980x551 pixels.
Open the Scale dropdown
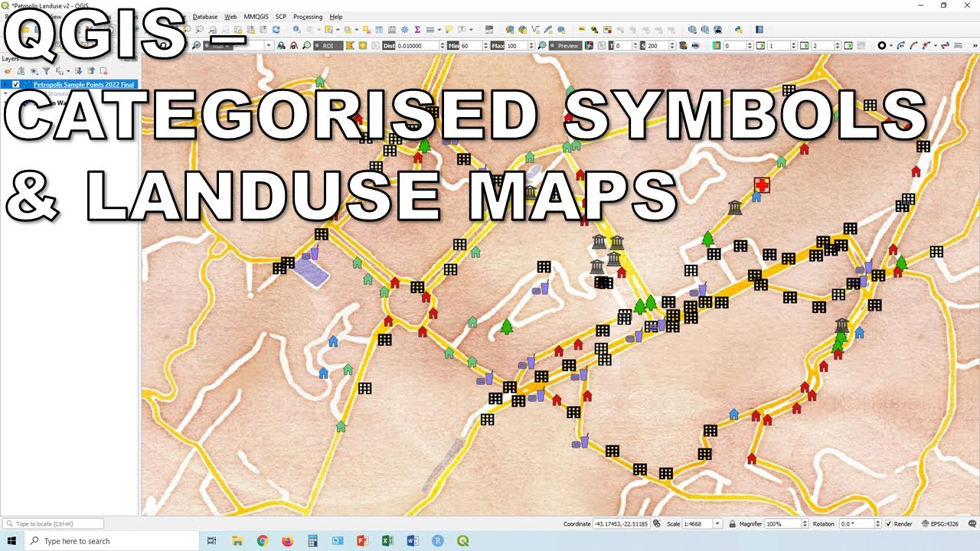point(717,523)
